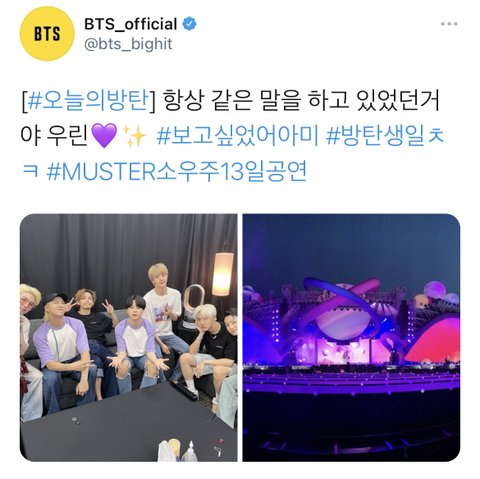Open the BTS_official display name

[x=130, y=24]
